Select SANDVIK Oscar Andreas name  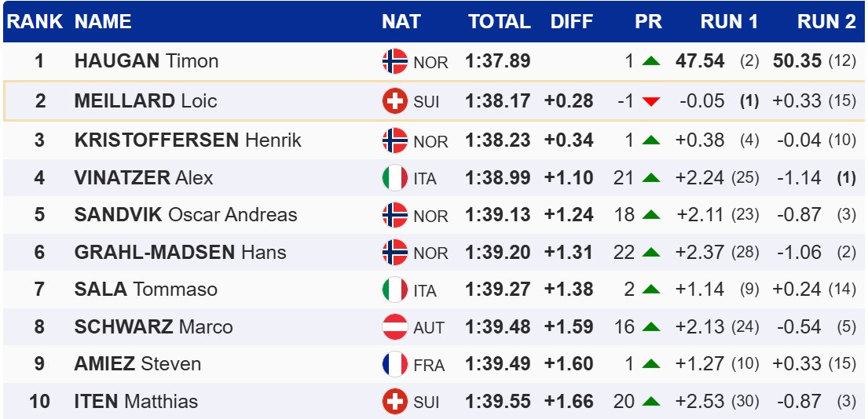click(185, 215)
